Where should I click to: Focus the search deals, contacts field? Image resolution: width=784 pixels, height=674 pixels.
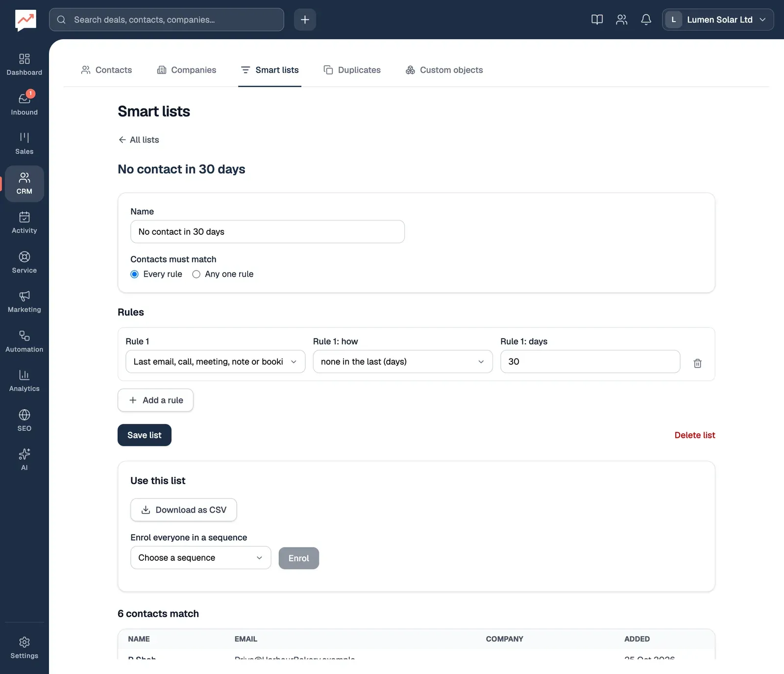pos(167,20)
